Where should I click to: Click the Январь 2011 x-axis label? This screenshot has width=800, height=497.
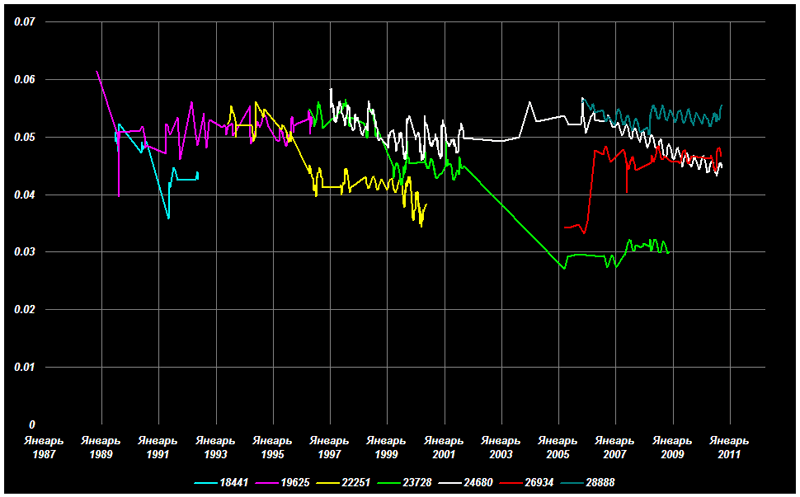(729, 447)
